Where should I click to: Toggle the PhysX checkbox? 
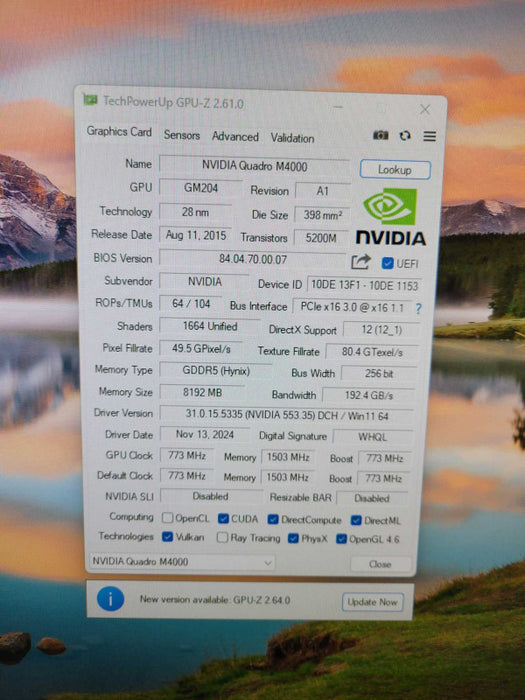tap(293, 538)
